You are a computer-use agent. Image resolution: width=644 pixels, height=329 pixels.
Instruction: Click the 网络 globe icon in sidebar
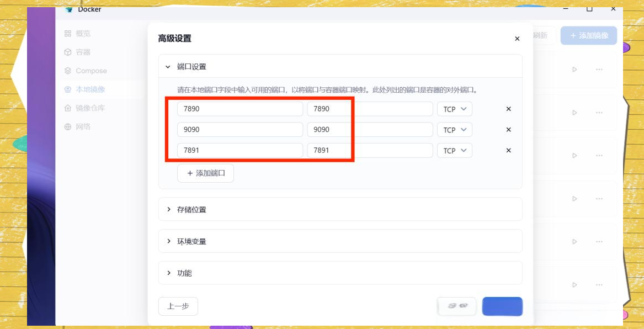(68, 127)
